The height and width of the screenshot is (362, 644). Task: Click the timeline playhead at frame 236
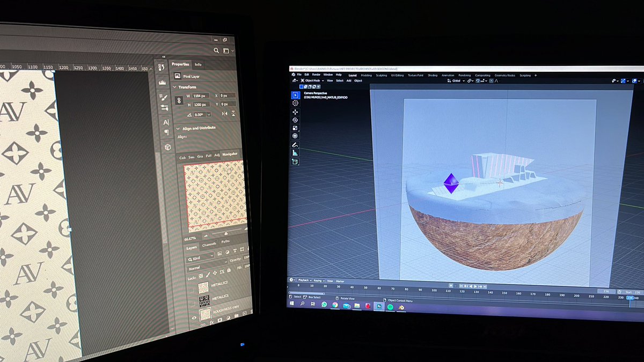click(x=629, y=297)
